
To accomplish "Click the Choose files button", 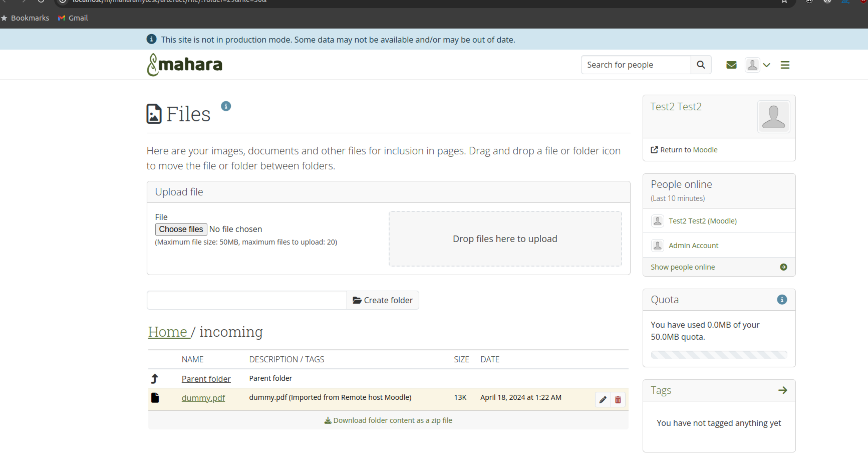I will (x=181, y=229).
